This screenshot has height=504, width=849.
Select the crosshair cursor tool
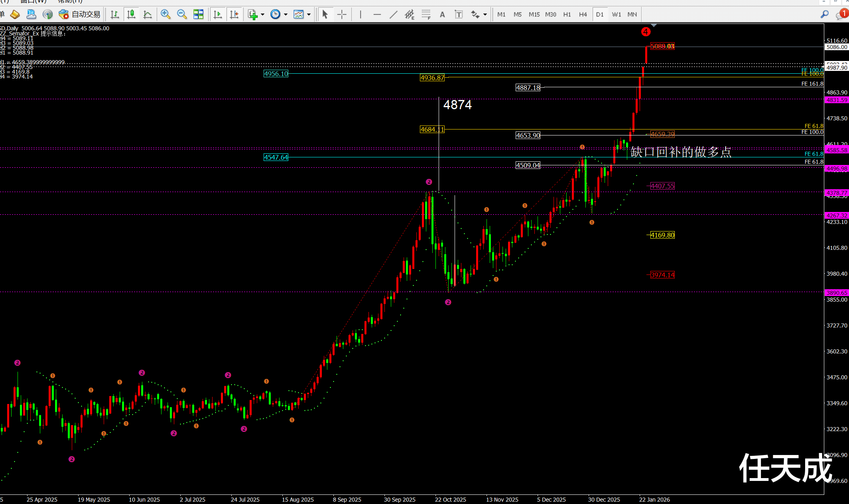342,15
